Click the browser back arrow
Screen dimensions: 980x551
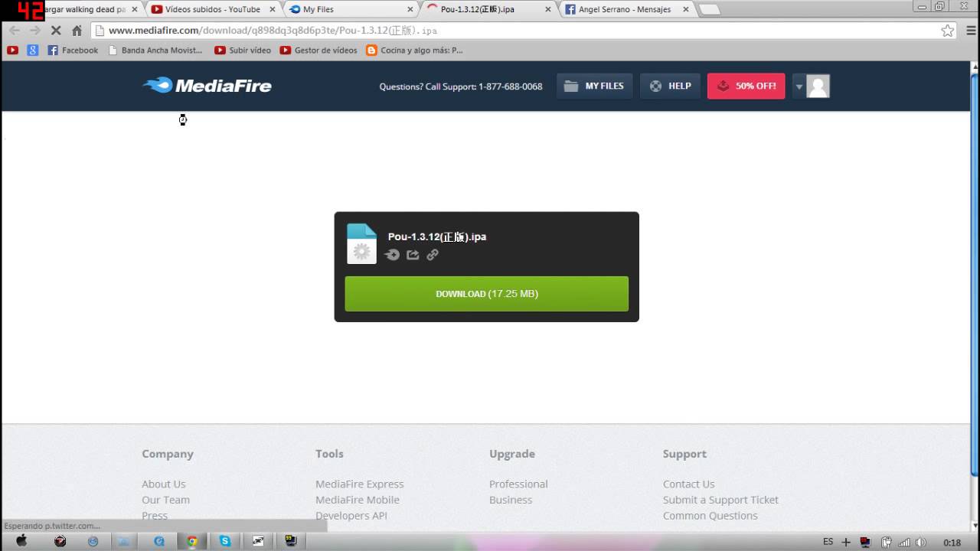[x=14, y=31]
